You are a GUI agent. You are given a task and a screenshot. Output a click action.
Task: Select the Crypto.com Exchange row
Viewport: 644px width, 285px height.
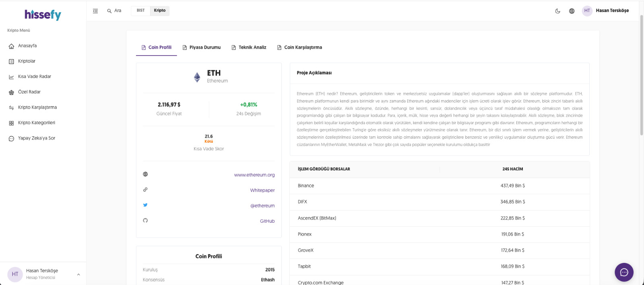click(x=440, y=281)
